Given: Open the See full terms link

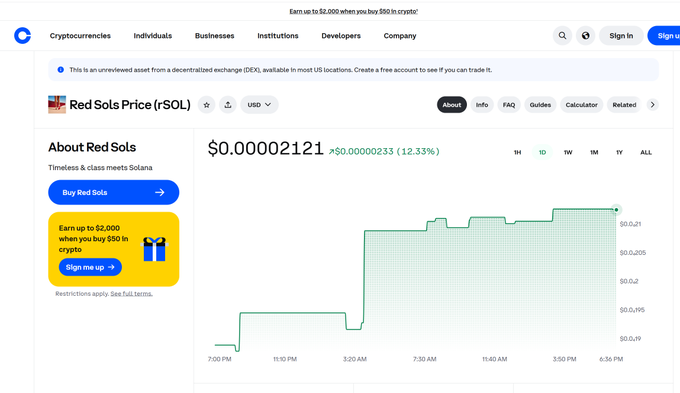Looking at the screenshot, I should pos(131,294).
